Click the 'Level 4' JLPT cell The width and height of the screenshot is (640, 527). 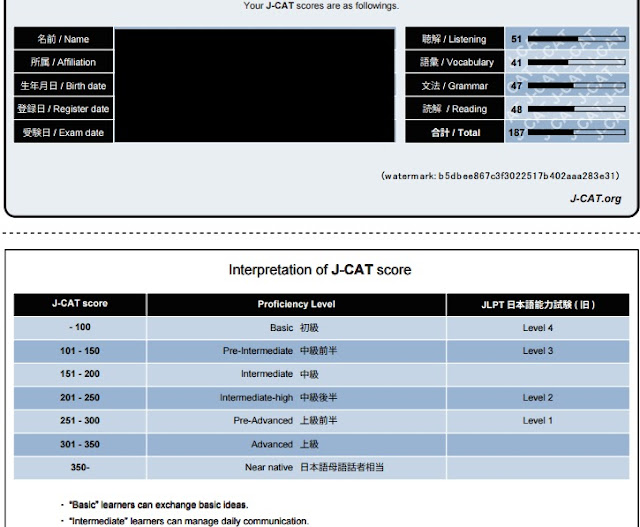coord(538,327)
